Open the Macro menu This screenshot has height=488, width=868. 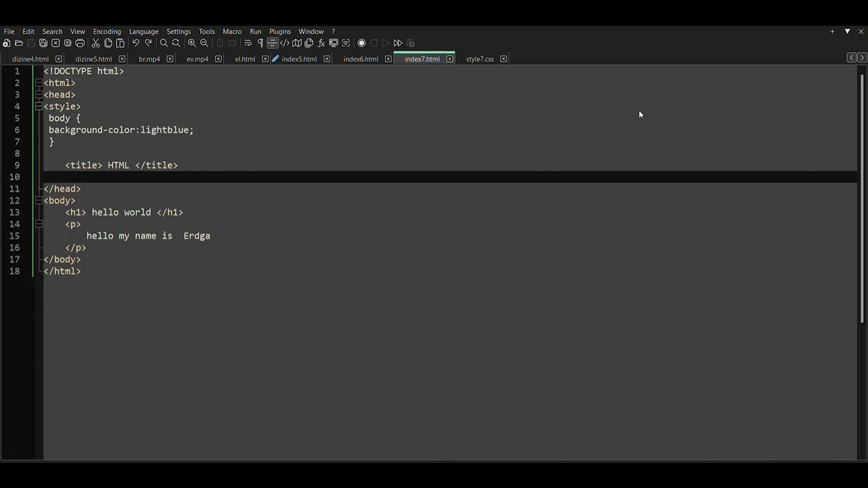point(232,31)
